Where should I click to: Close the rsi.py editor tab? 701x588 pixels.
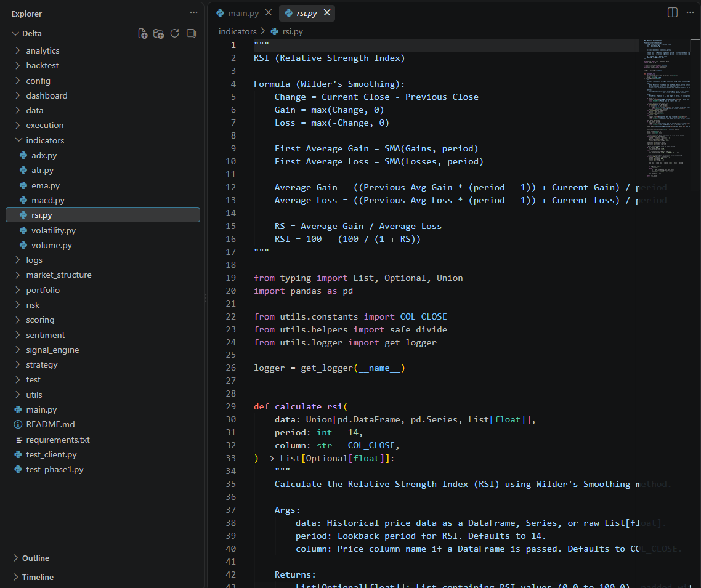327,12
